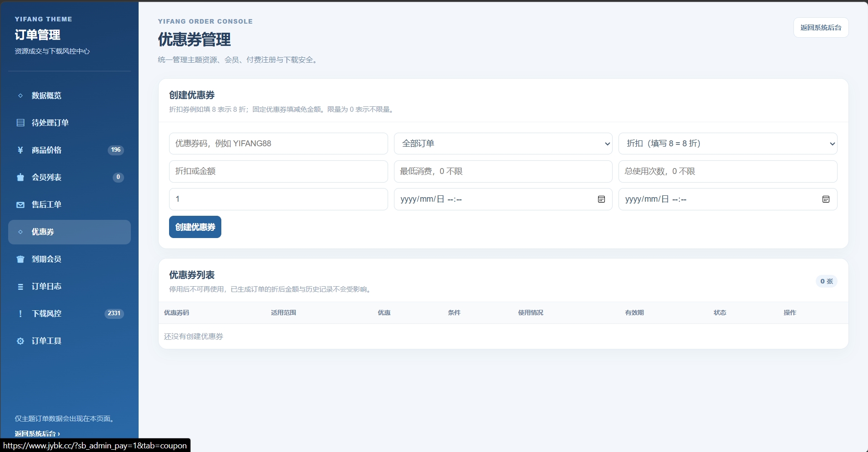Click the 到期会员 crown icon
This screenshot has width=868, height=452.
click(x=20, y=259)
